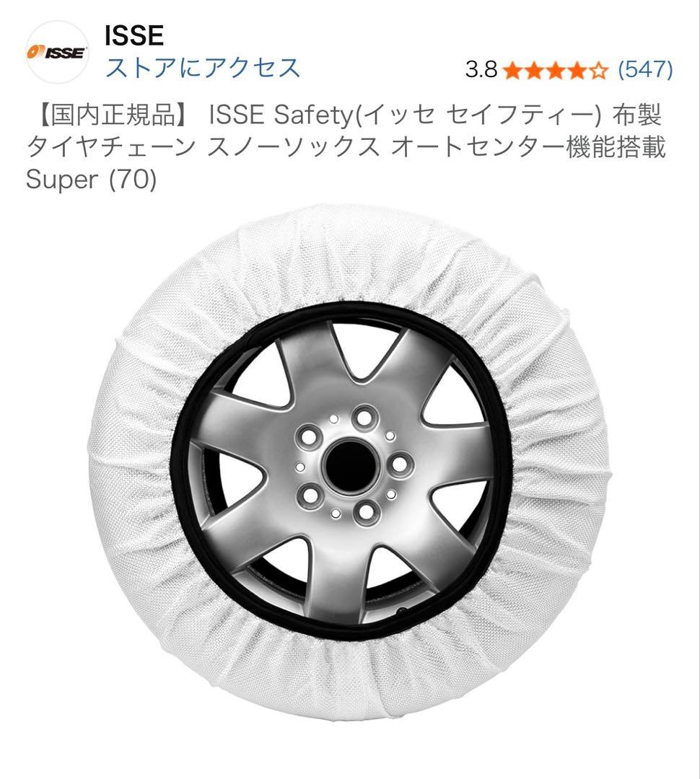Click the Super (70) size text
Viewport: 700px width, 779px height.
pos(92,180)
